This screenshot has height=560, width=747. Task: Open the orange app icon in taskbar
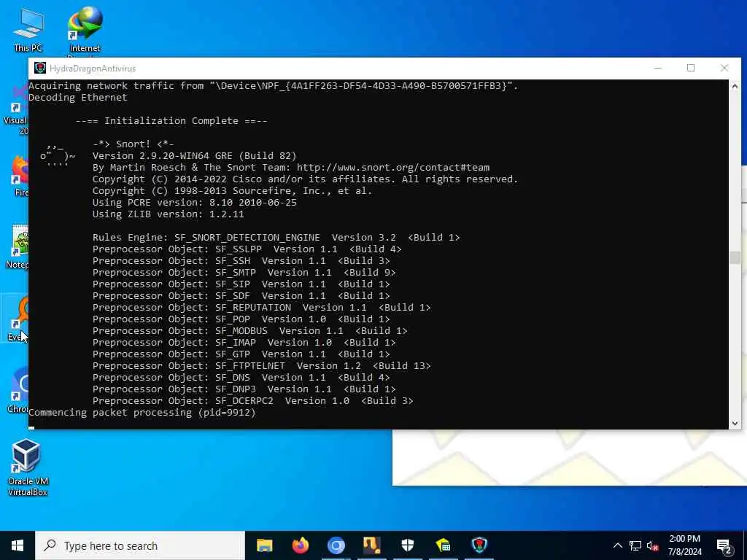coord(371,545)
